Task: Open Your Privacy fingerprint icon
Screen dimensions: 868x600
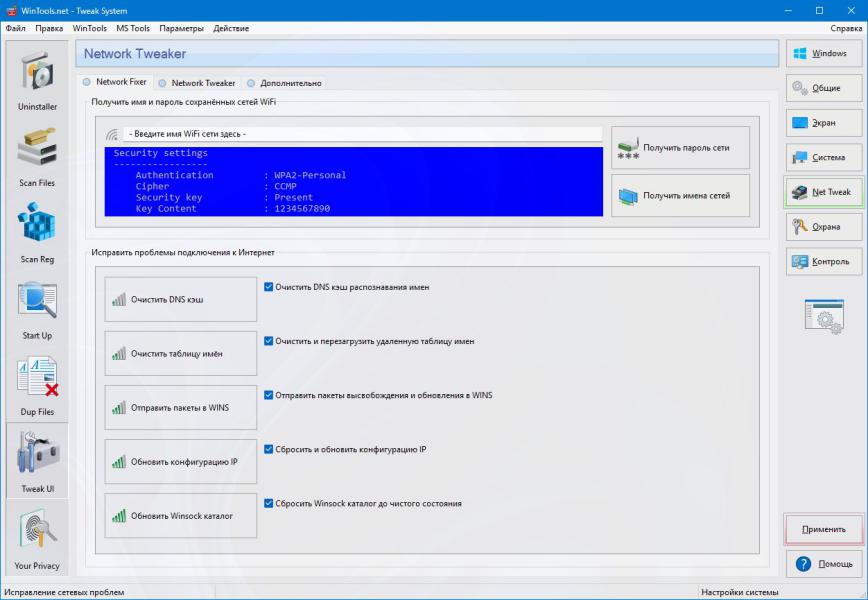Action: point(37,537)
